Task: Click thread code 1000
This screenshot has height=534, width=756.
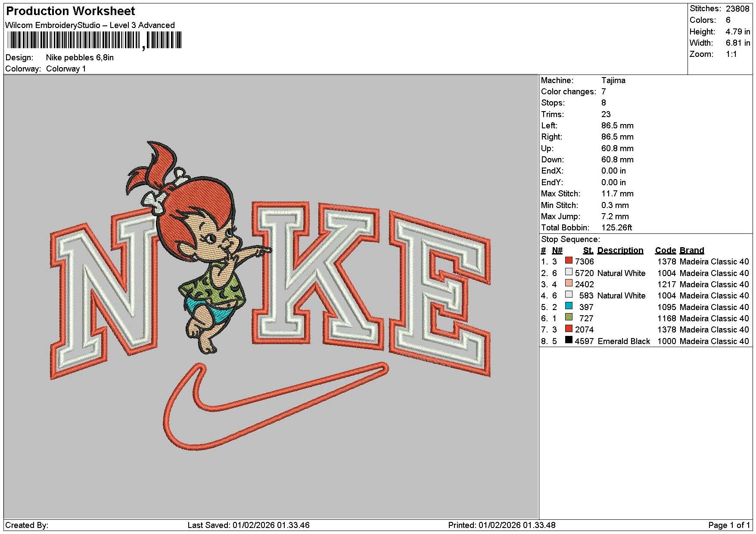Action: (x=666, y=342)
